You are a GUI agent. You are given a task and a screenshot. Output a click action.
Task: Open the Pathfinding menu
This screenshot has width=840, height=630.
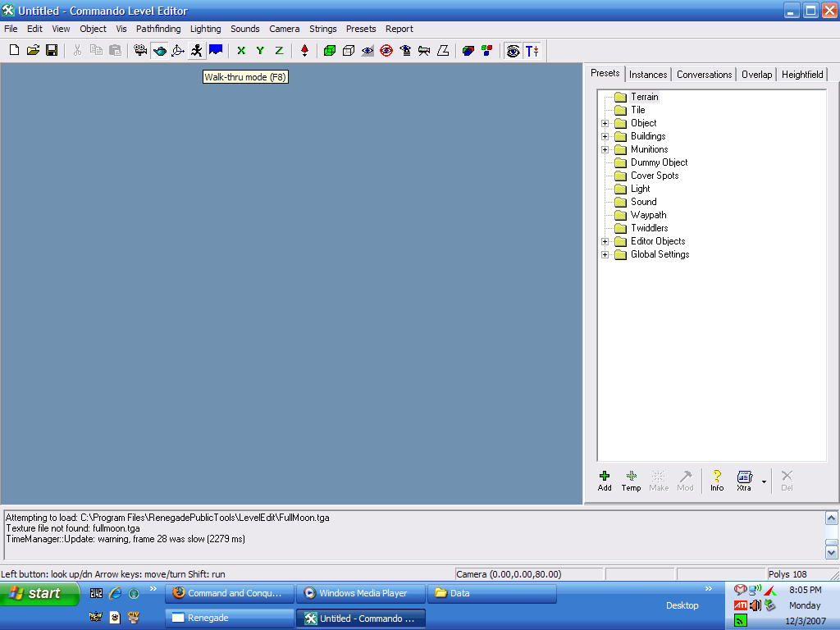pos(158,29)
